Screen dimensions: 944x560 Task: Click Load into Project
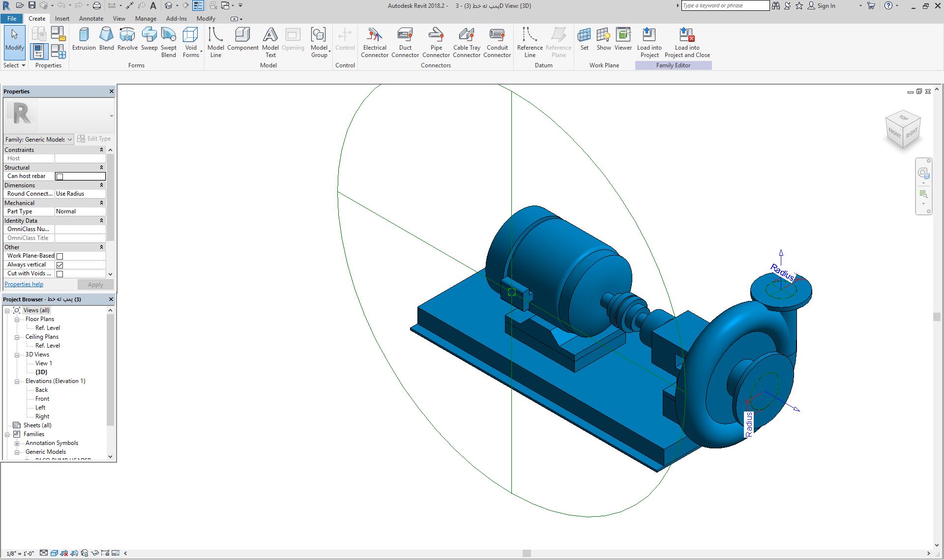(x=649, y=42)
